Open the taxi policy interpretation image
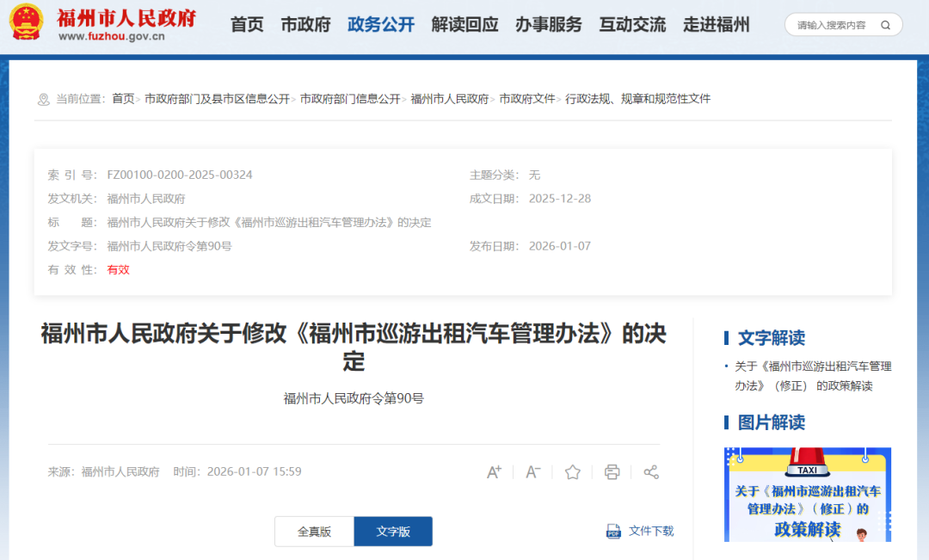929x560 pixels. (x=807, y=495)
